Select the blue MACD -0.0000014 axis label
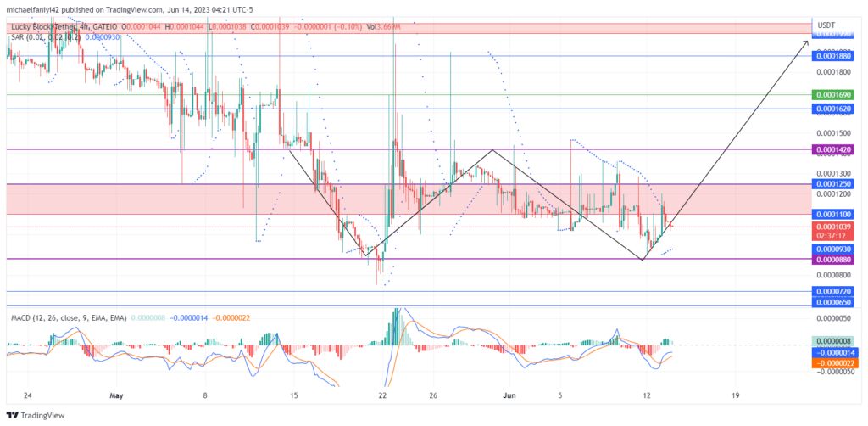The height and width of the screenshot is (426, 868). click(834, 352)
